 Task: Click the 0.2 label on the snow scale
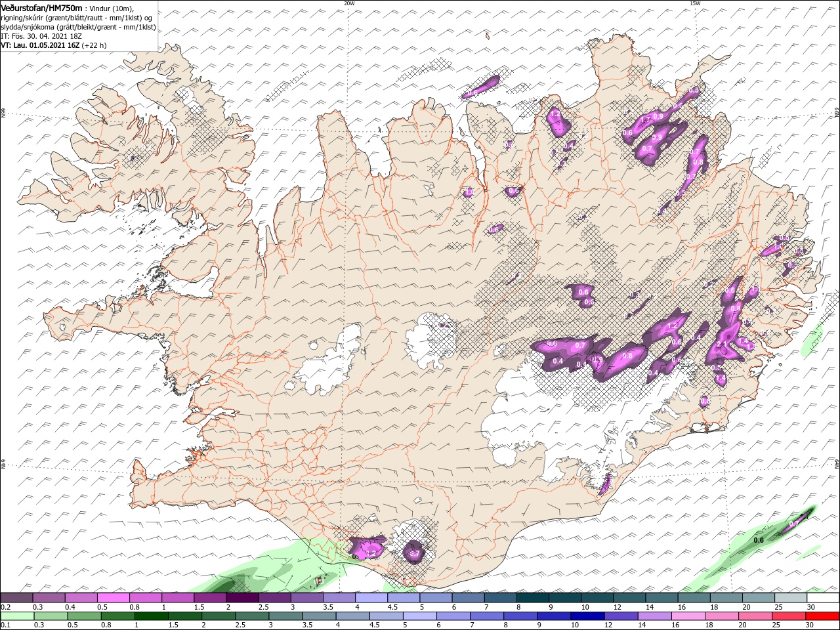pyautogui.click(x=5, y=607)
